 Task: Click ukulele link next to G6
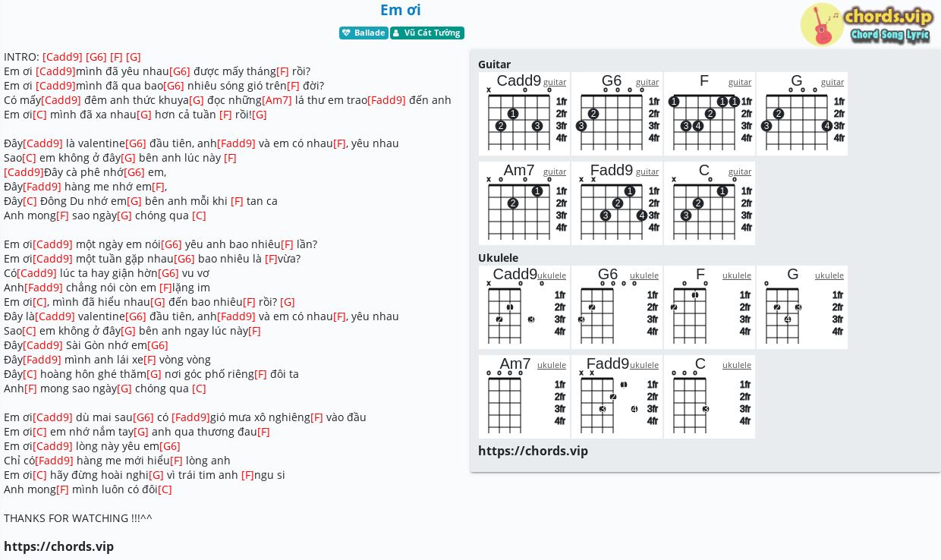click(644, 275)
